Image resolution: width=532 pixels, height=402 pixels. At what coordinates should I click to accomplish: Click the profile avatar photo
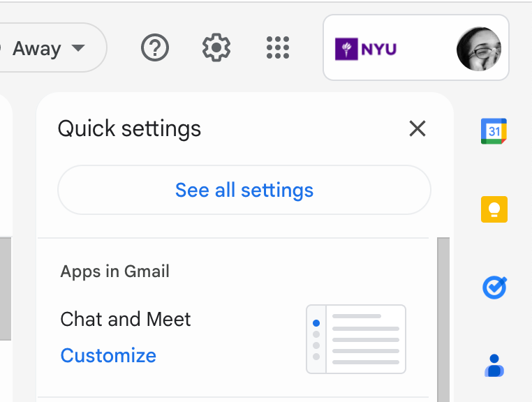478,49
